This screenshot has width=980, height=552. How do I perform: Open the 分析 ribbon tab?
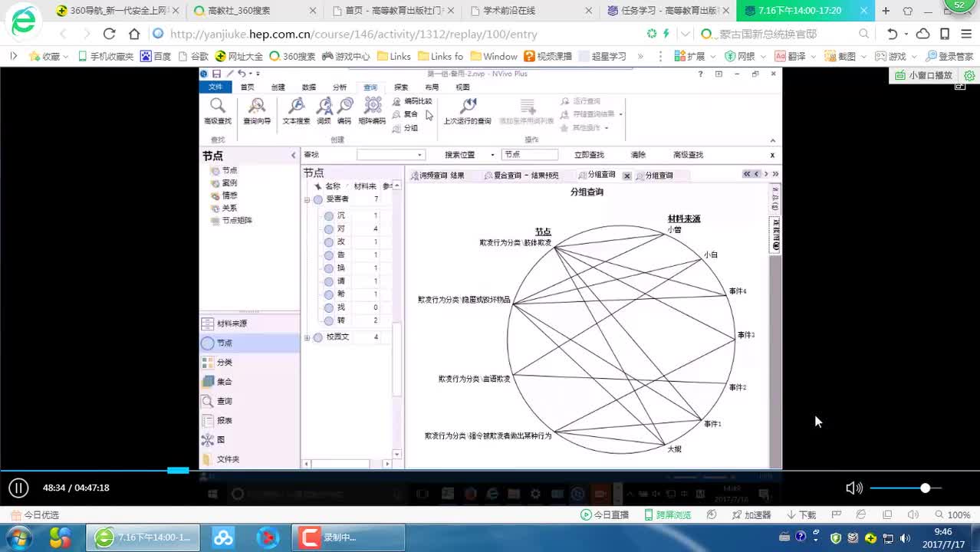point(339,87)
